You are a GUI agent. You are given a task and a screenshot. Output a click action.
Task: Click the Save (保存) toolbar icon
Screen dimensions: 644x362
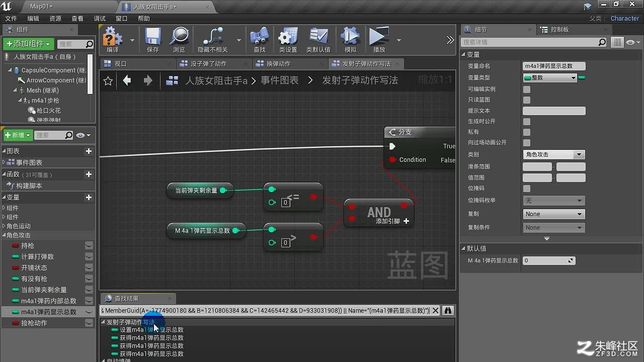point(153,40)
